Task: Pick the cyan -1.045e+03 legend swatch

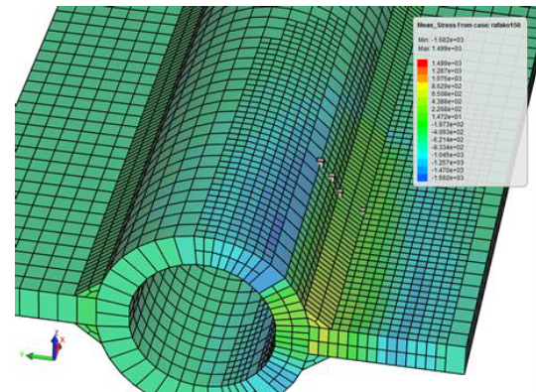Action: point(423,155)
